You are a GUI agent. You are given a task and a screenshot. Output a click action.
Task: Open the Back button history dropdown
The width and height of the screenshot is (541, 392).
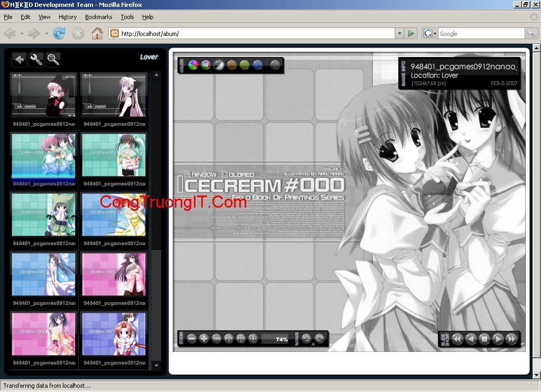point(22,33)
